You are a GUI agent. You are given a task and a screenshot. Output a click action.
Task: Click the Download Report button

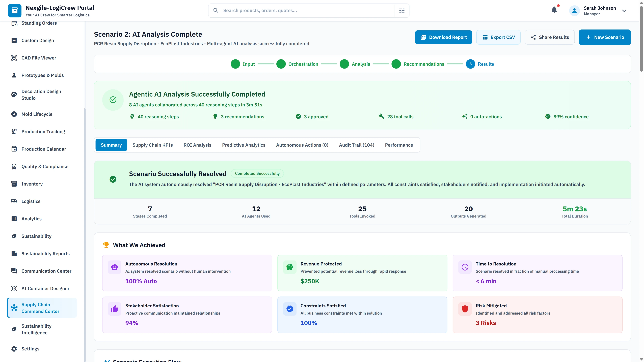point(443,37)
